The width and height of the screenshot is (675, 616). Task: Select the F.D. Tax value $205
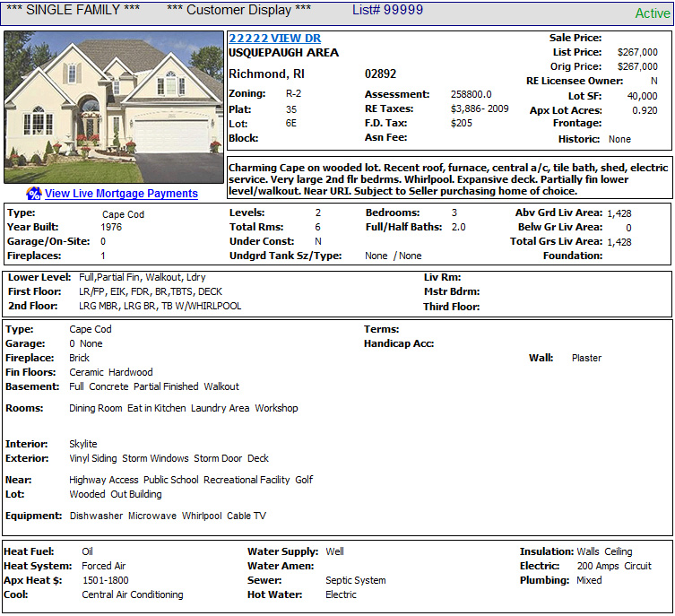click(x=462, y=123)
